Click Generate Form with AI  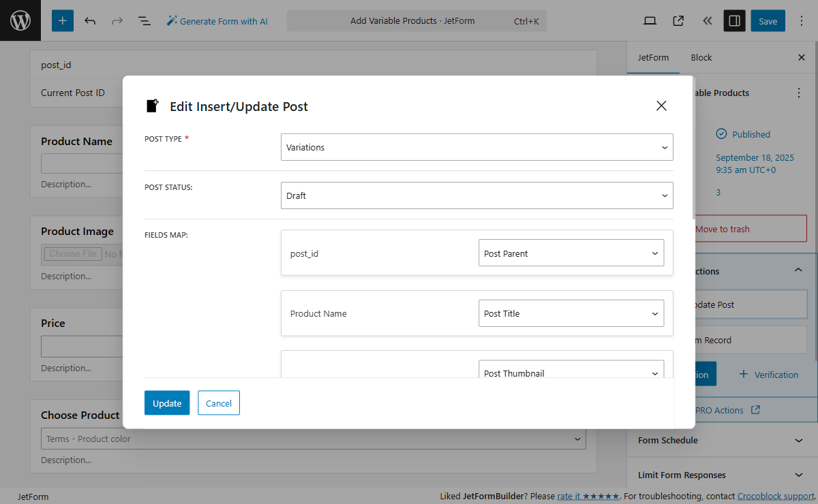point(217,21)
